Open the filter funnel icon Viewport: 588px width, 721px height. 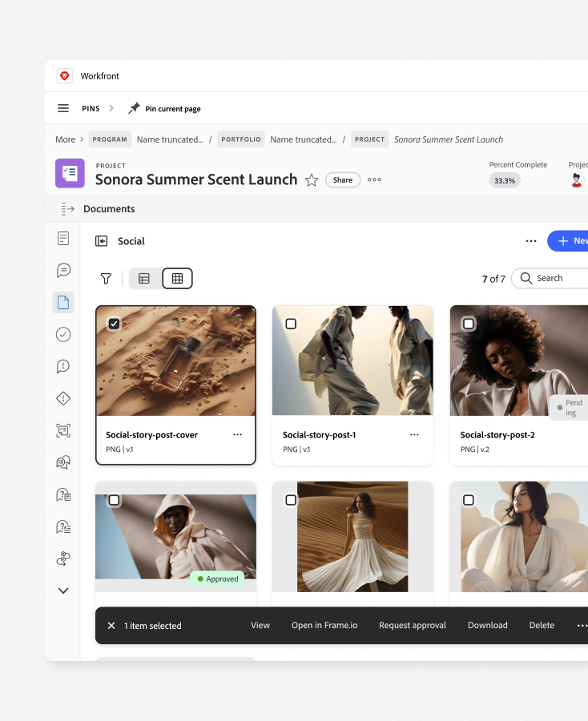[106, 278]
